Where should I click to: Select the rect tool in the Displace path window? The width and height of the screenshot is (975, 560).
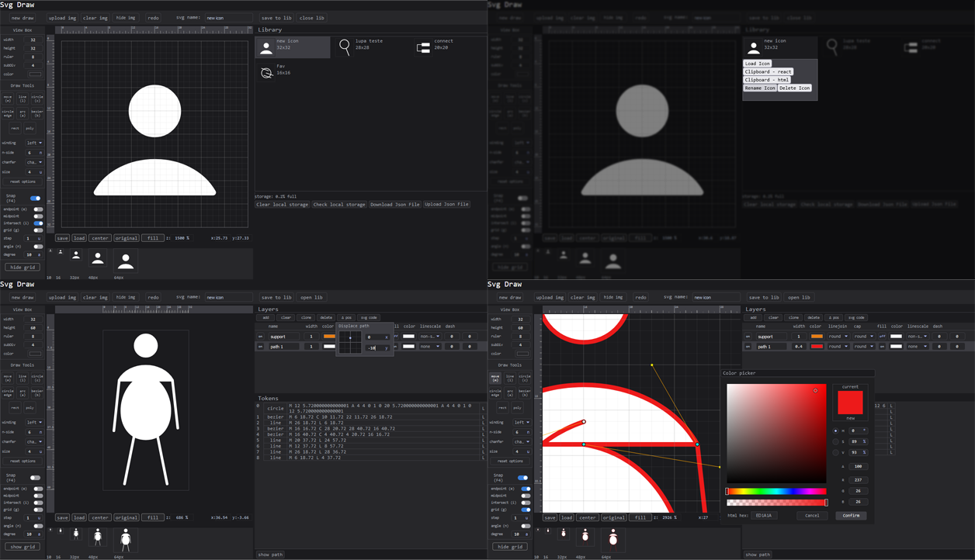pyautogui.click(x=15, y=407)
